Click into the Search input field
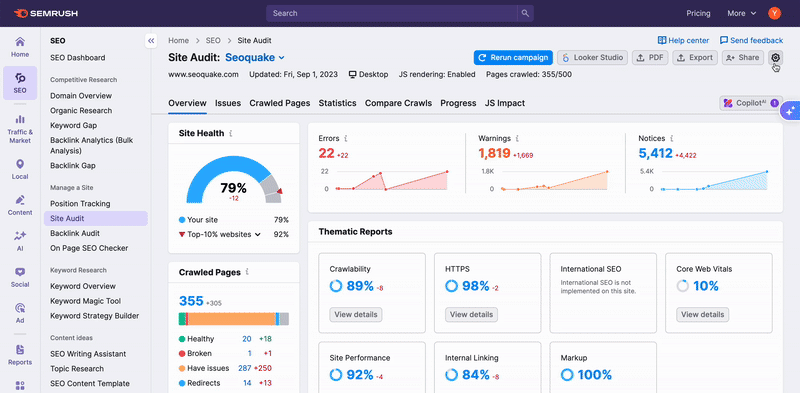The image size is (800, 393). point(392,13)
